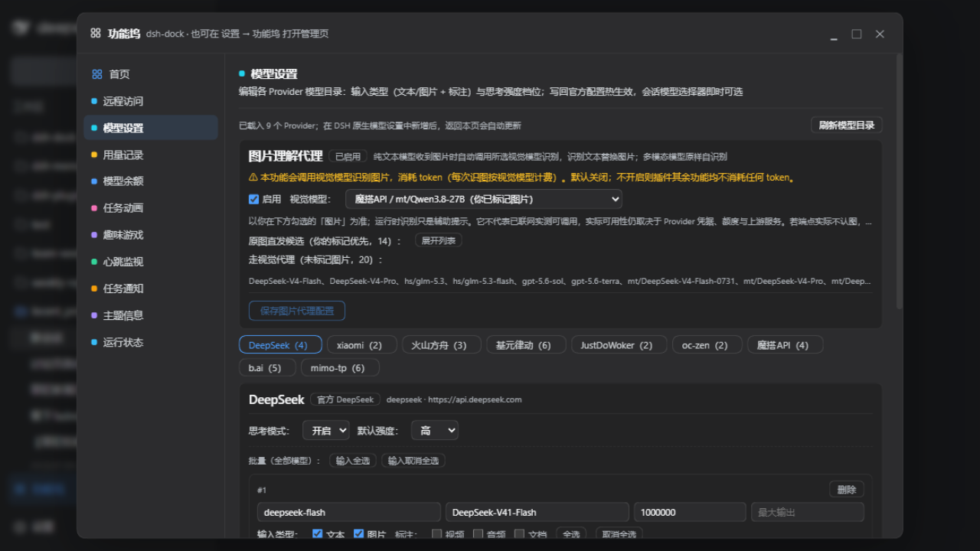Open the 思考模式 dropdown
980x551 pixels.
(326, 431)
